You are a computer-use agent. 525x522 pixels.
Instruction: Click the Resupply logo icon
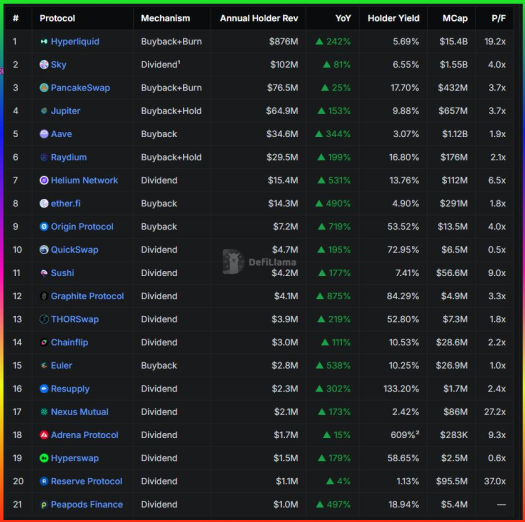[44, 389]
